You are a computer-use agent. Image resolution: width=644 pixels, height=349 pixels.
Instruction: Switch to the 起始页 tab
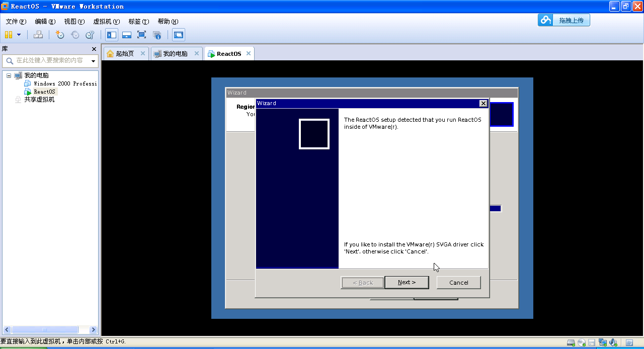click(x=125, y=53)
